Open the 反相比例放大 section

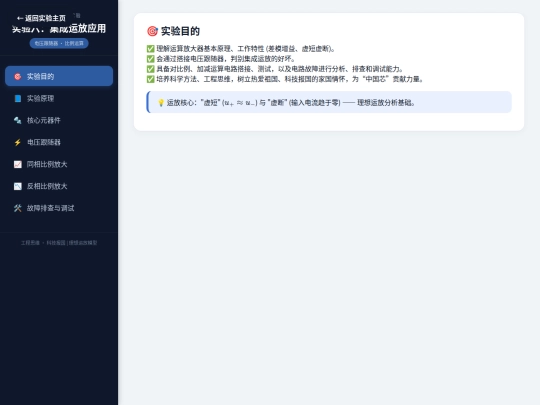coord(59,186)
